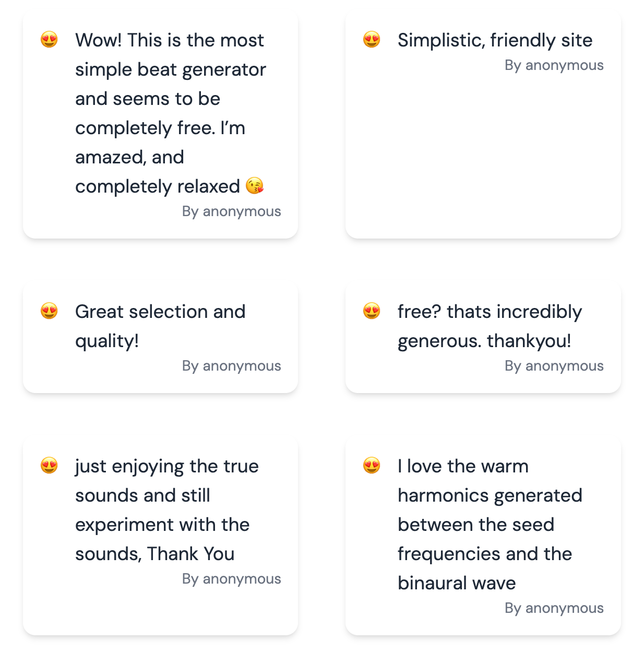Image resolution: width=644 pixels, height=664 pixels.
Task: Click the 'I love the warm harmonics' review text
Action: pos(490,525)
